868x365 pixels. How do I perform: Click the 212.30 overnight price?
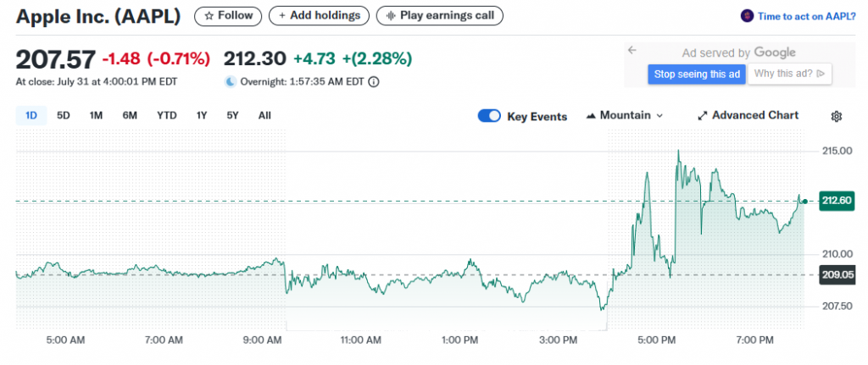pyautogui.click(x=254, y=58)
